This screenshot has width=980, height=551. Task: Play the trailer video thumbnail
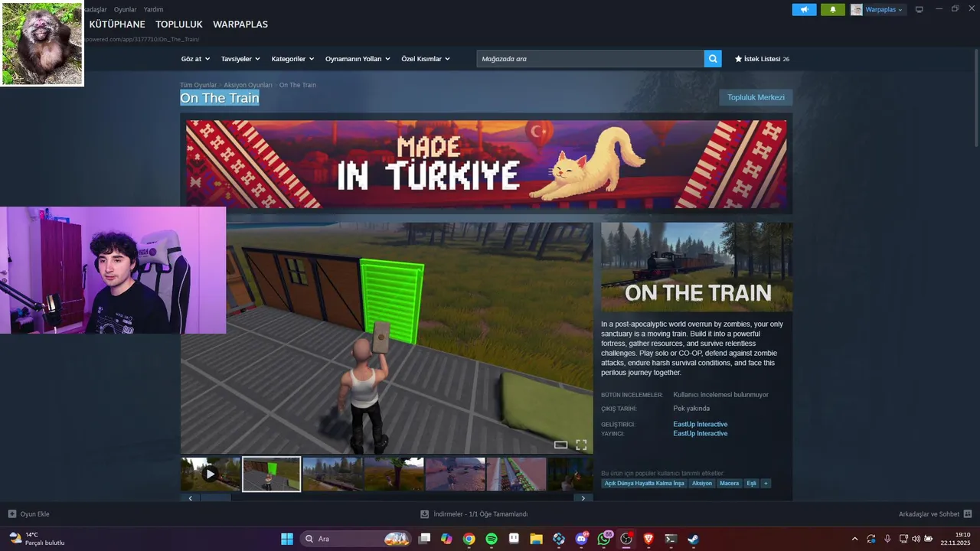(x=211, y=474)
